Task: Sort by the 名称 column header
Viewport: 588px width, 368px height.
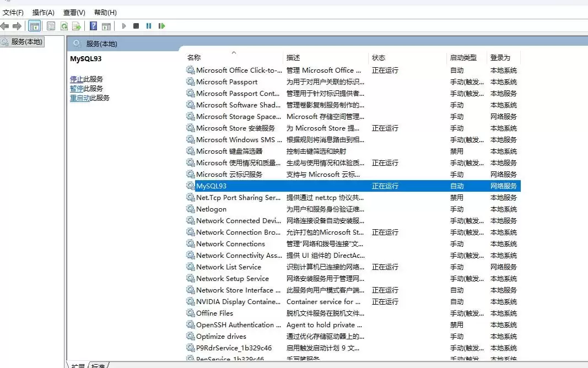Action: [x=233, y=57]
